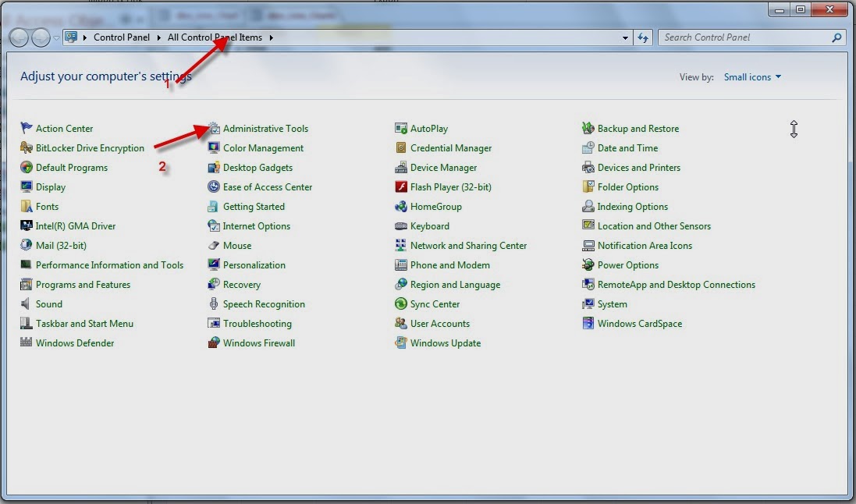
Task: Open the Devices and Printers link
Action: click(x=639, y=168)
